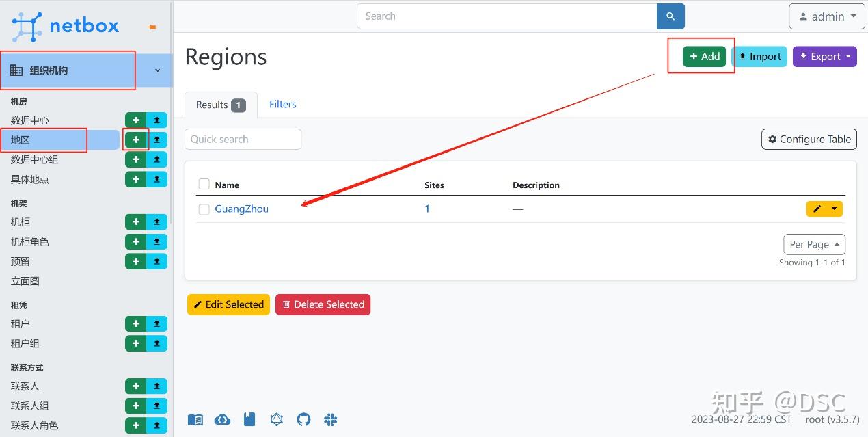Open the documentation book icon
Screen dimensions: 868x437
(195, 419)
